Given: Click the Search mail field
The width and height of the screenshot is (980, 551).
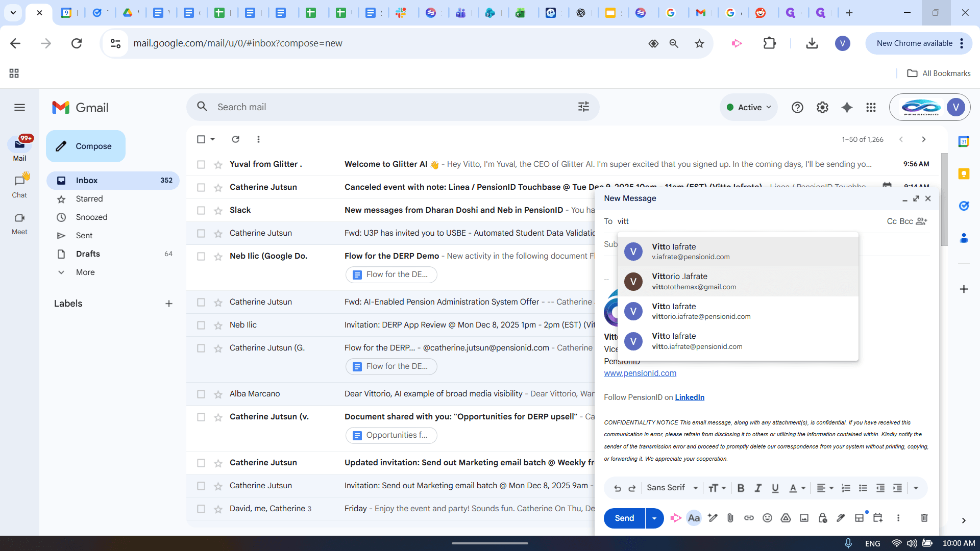Looking at the screenshot, I should [x=393, y=107].
